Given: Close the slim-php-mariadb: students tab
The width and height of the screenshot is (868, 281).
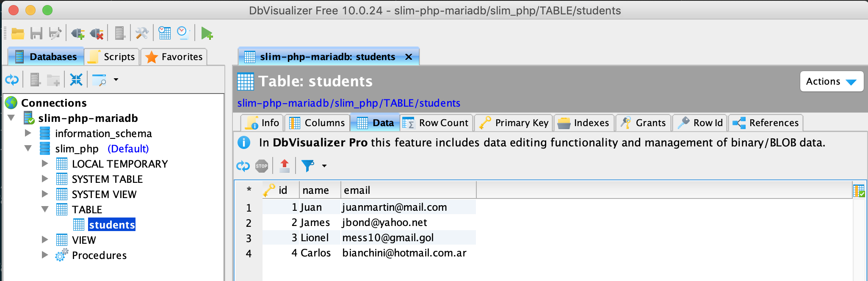Looking at the screenshot, I should coord(409,57).
